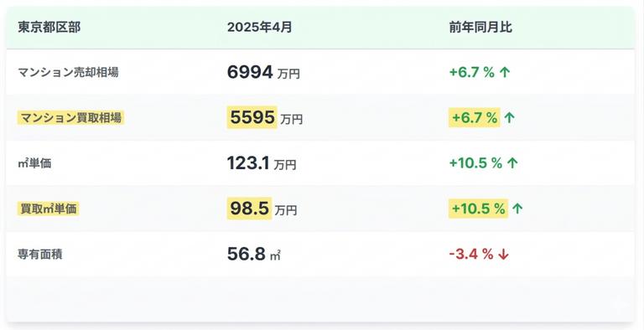Click the red down arrow in 専有面積 row
The image size is (644, 330).
(x=503, y=255)
